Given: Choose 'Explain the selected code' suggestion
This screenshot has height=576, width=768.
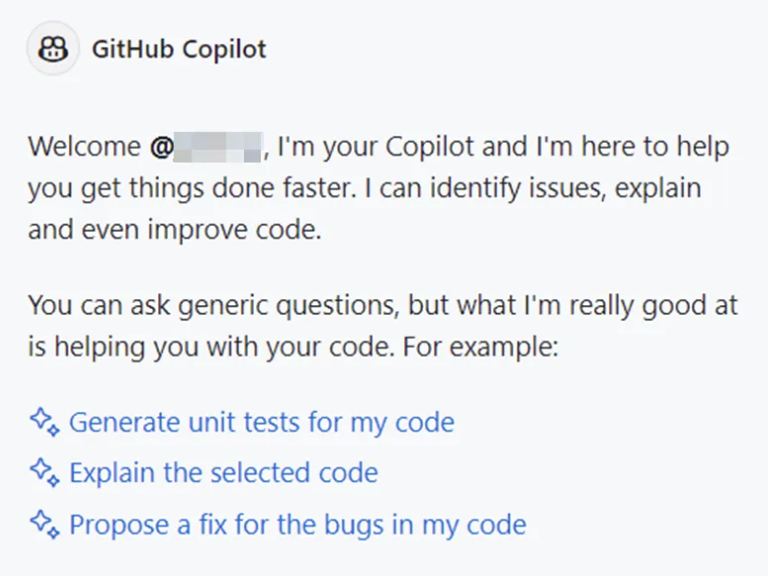Looking at the screenshot, I should 223,472.
